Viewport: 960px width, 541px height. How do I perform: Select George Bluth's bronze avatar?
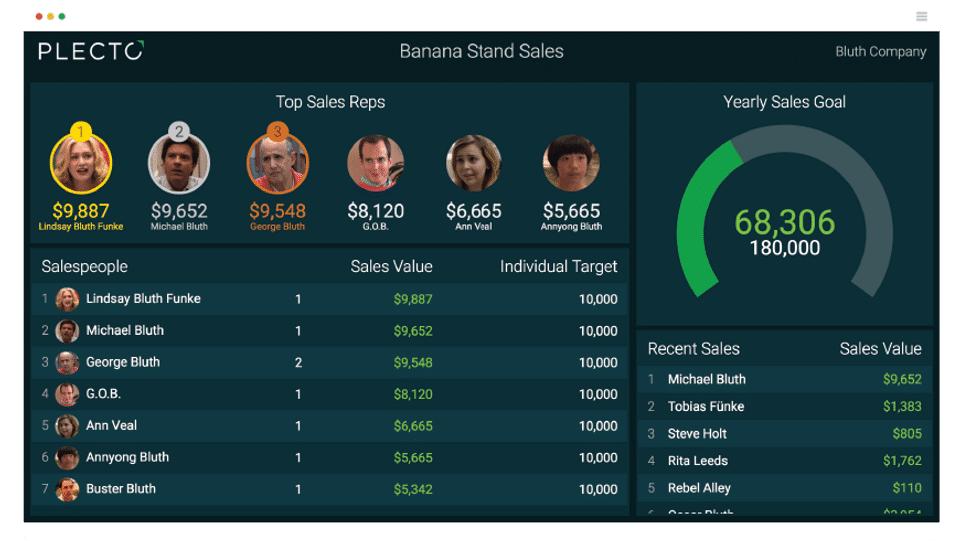pos(278,165)
